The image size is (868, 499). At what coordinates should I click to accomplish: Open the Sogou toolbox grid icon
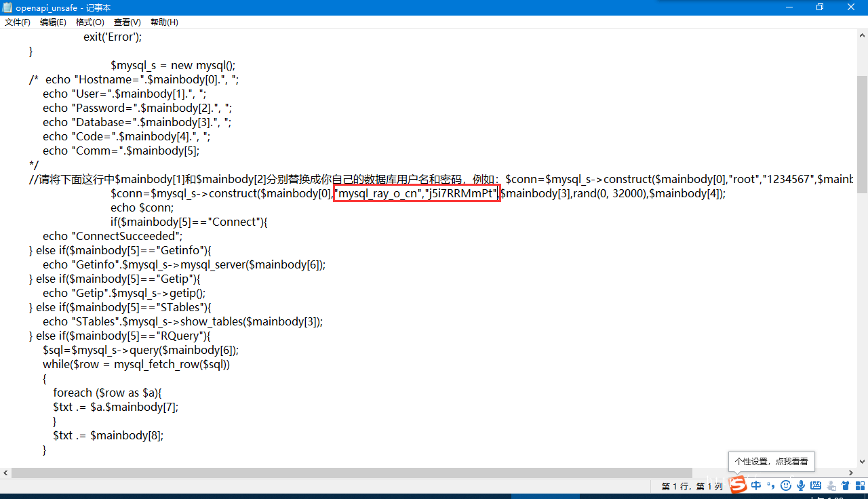(860, 485)
